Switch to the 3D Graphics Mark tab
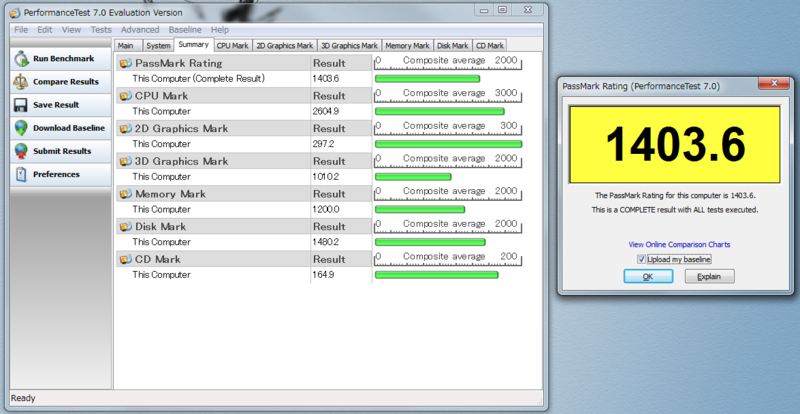The height and width of the screenshot is (414, 800). pyautogui.click(x=349, y=45)
